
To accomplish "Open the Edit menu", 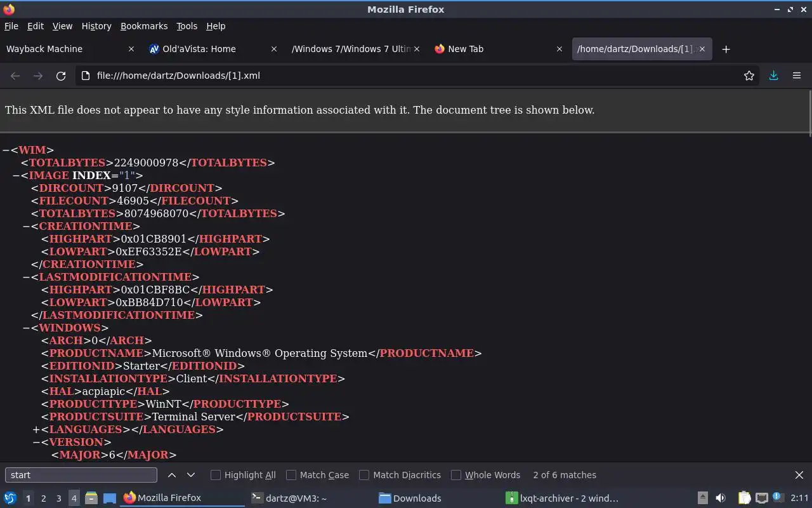I will [x=36, y=26].
